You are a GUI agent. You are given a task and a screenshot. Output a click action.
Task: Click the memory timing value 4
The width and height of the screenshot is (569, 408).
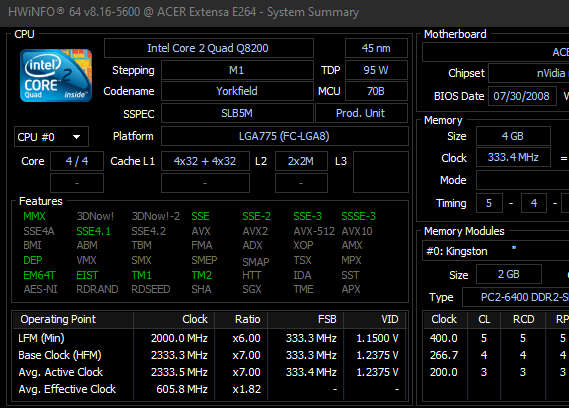[534, 203]
